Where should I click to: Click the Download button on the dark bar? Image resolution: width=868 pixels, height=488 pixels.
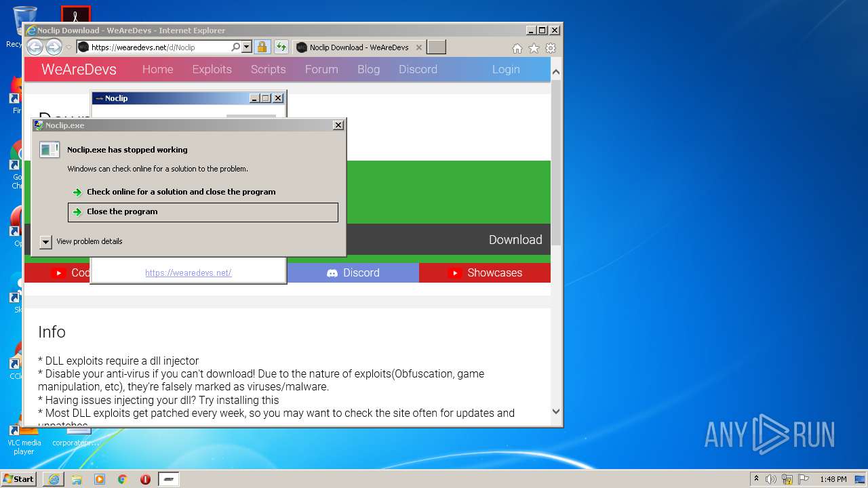click(515, 240)
